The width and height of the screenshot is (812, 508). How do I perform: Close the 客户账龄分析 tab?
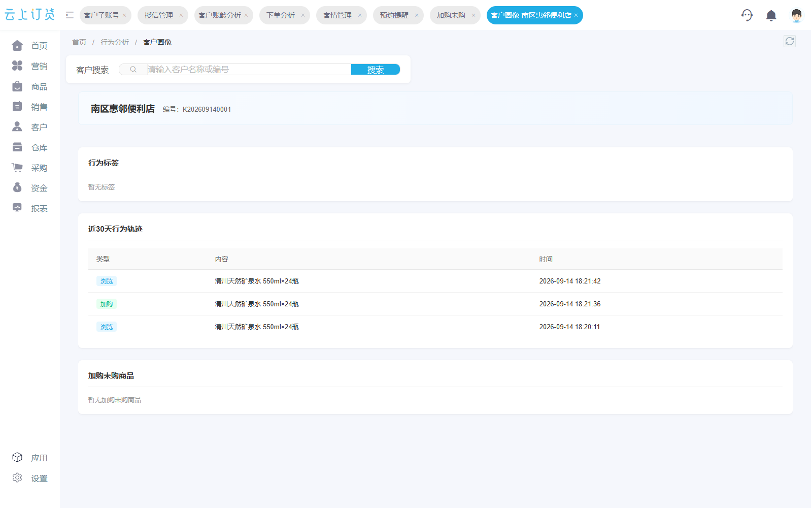246,15
